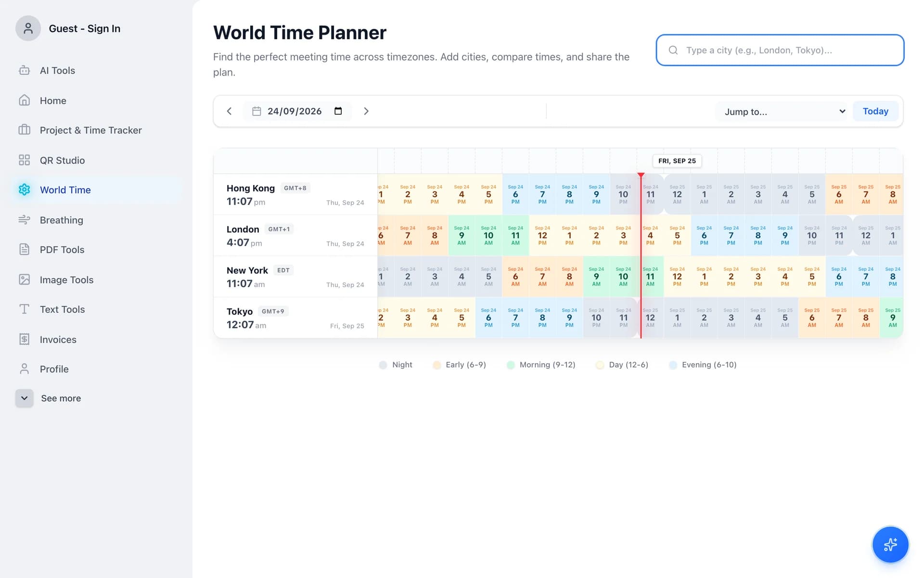924x578 pixels.
Task: Select Hong Kong city row label
Action: pyautogui.click(x=251, y=188)
